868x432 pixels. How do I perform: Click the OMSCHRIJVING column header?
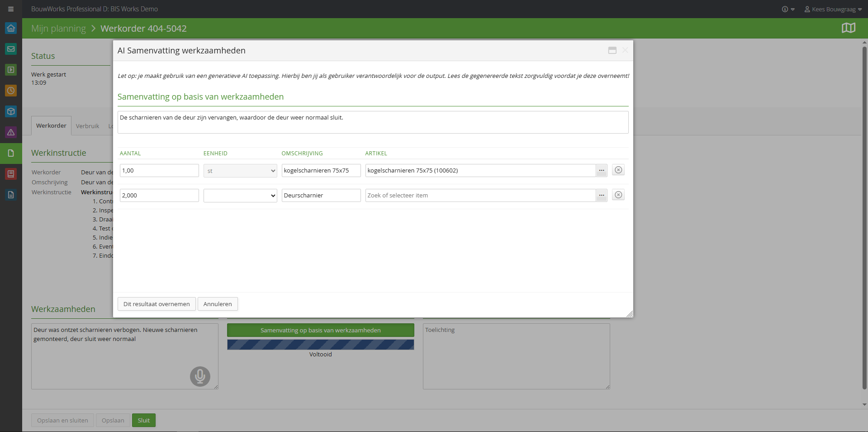point(302,154)
